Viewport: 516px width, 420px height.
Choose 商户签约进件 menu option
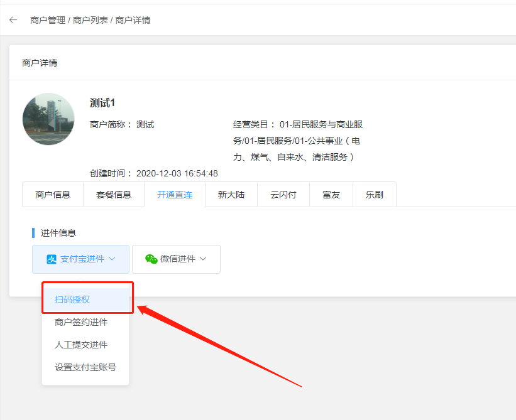tap(85, 322)
